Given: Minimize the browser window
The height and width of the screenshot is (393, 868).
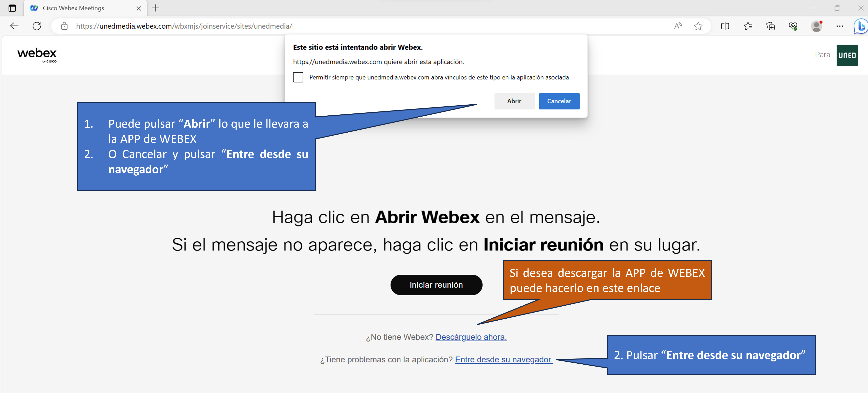Looking at the screenshot, I should click(814, 8).
